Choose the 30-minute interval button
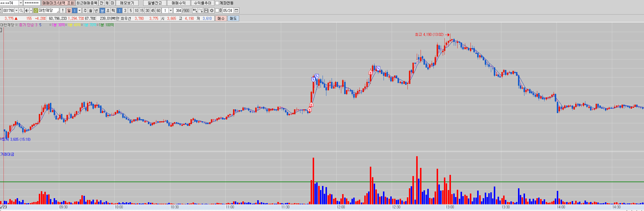This screenshot has width=644, height=211. click(147, 10)
